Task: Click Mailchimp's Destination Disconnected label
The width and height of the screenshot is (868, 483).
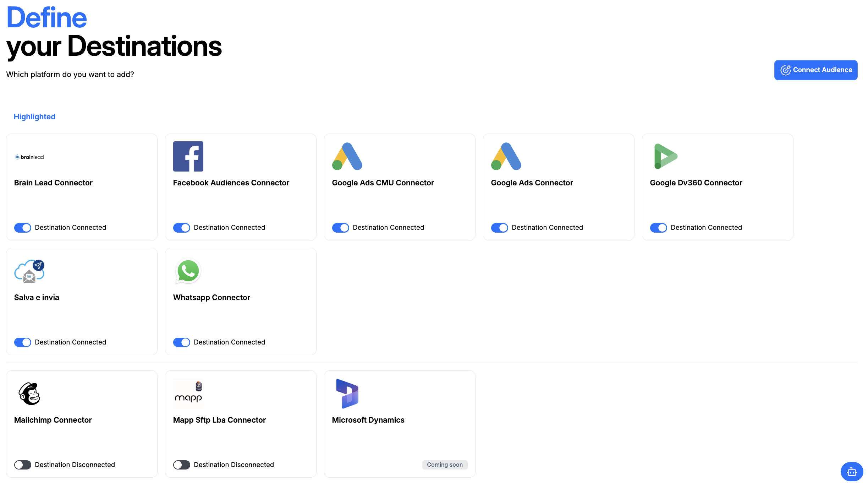Action: 75,465
